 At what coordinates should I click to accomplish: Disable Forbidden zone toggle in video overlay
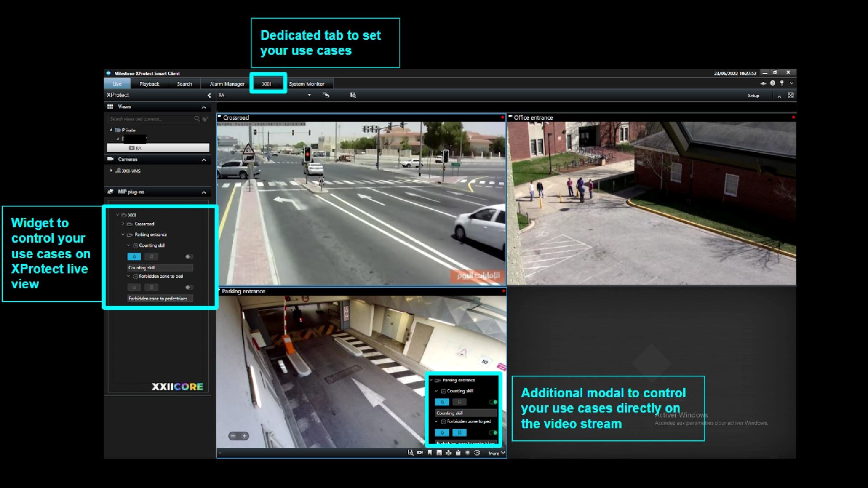point(493,433)
